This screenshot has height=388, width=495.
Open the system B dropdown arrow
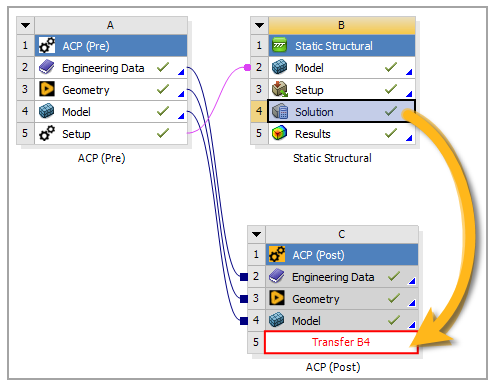tap(259, 25)
